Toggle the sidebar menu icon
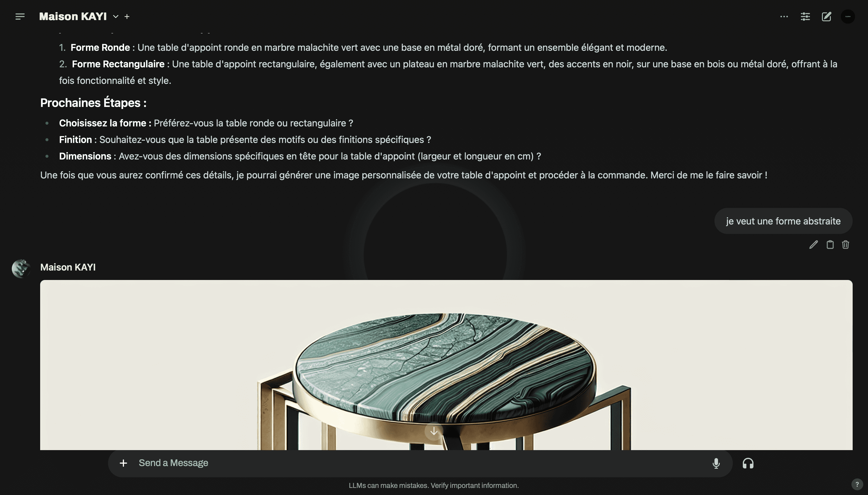868x495 pixels. point(20,16)
